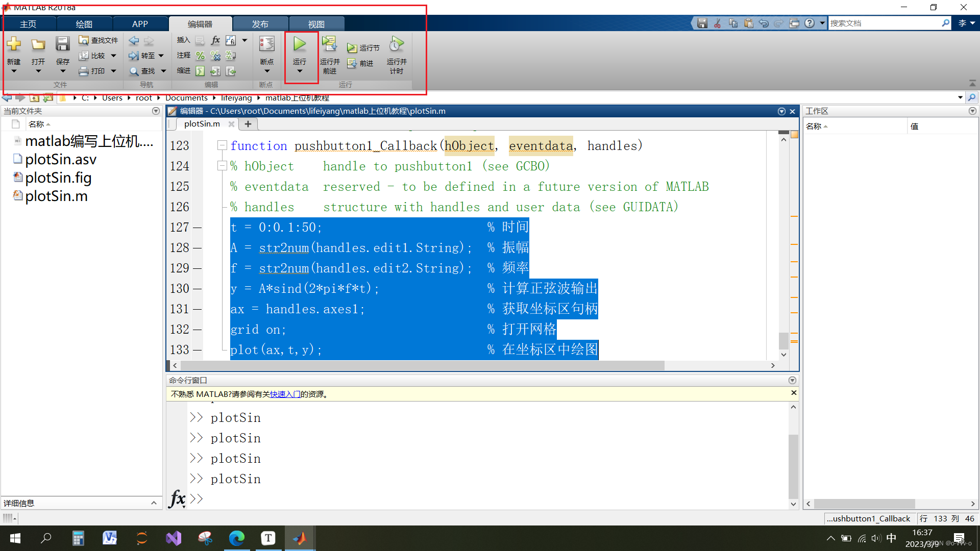Image resolution: width=980 pixels, height=551 pixels.
Task: Click the comment percent (%) icon
Action: click(x=200, y=56)
